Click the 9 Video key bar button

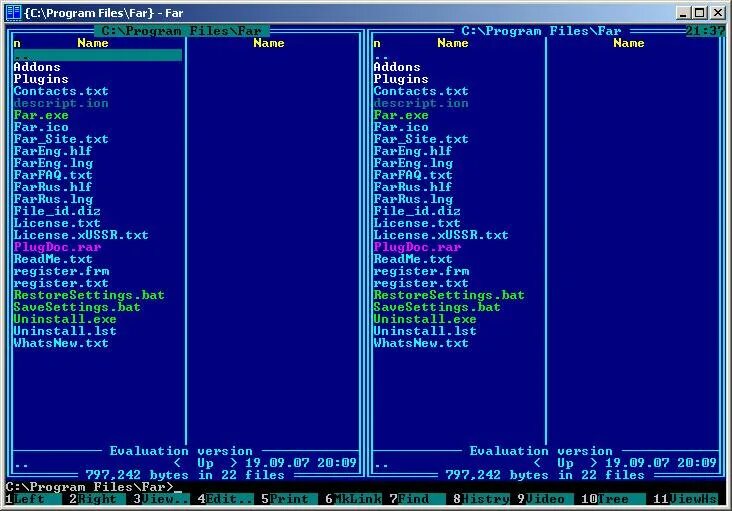545,499
